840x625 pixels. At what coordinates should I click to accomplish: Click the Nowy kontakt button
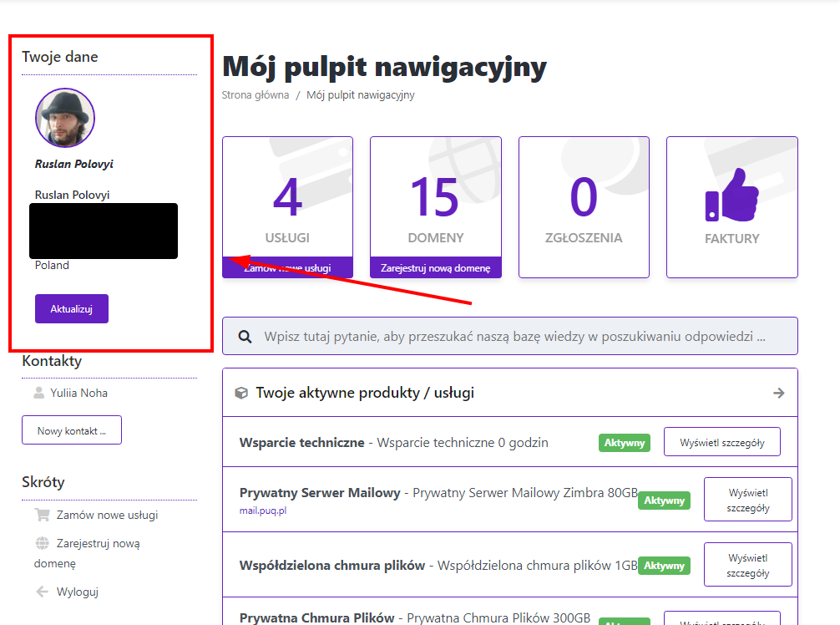[x=72, y=430]
